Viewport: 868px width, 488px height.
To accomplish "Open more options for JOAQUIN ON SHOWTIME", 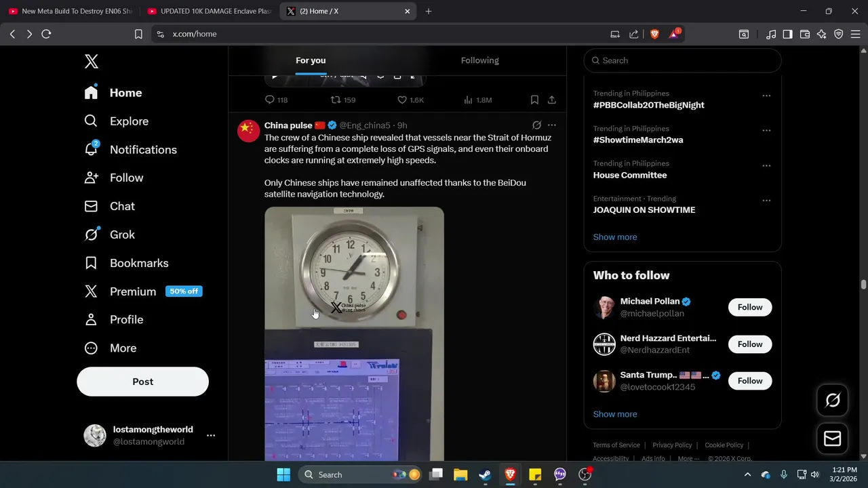I will tap(766, 201).
